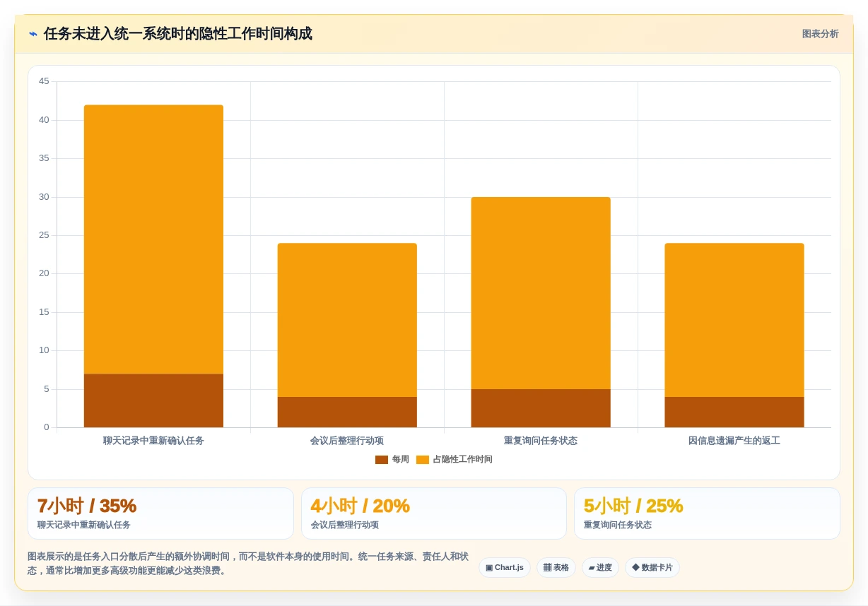Click the x-axis label 因信息遗漏产生的返工

pos(734,441)
